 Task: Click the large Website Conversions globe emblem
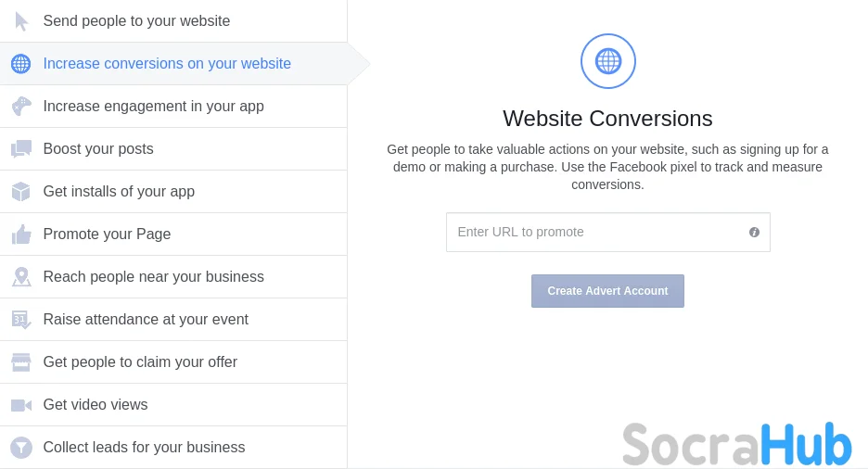(x=607, y=61)
